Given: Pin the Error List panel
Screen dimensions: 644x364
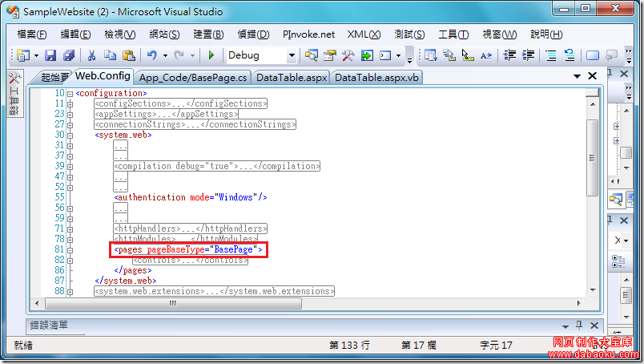Looking at the screenshot, I should (x=579, y=326).
